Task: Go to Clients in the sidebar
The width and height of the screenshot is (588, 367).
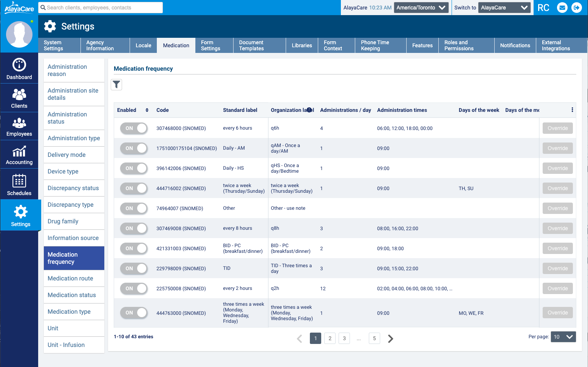Action: 19,98
